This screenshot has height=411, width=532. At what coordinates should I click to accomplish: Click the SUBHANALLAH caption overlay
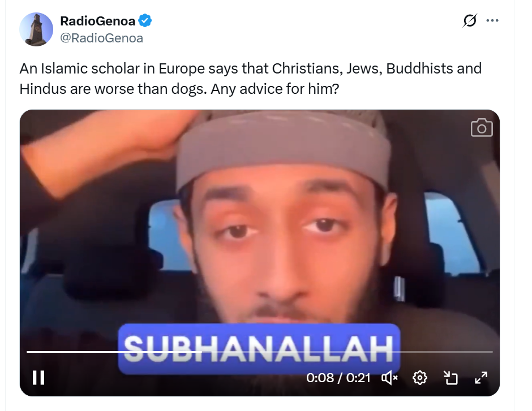[259, 349]
